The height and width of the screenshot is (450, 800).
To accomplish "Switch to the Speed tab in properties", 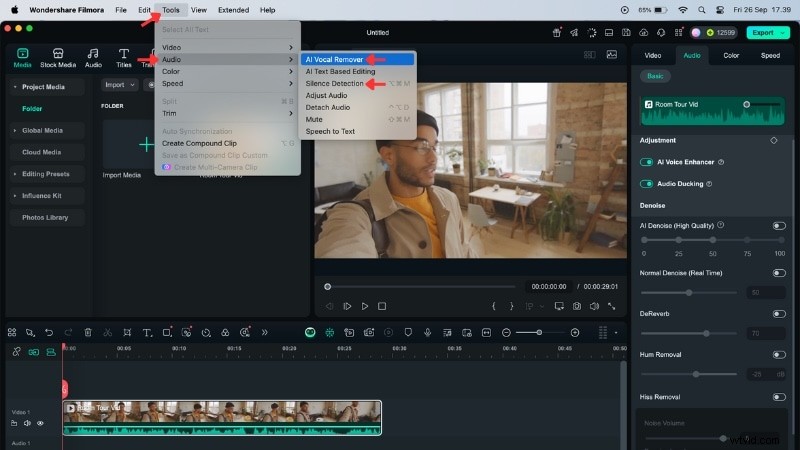I will click(x=770, y=55).
